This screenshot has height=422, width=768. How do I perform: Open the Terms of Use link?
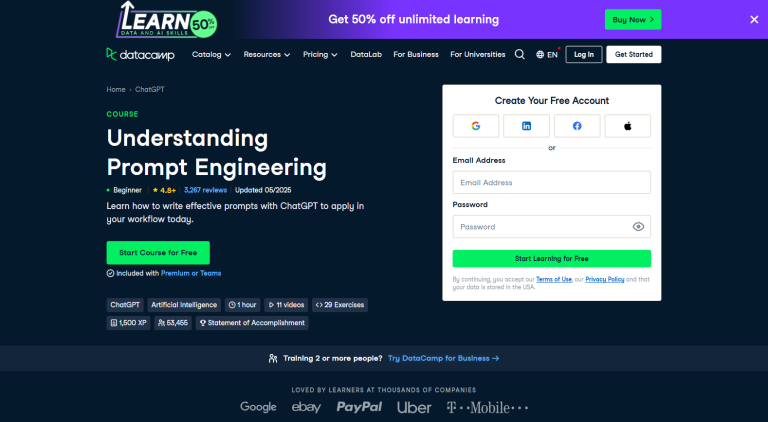click(x=554, y=279)
